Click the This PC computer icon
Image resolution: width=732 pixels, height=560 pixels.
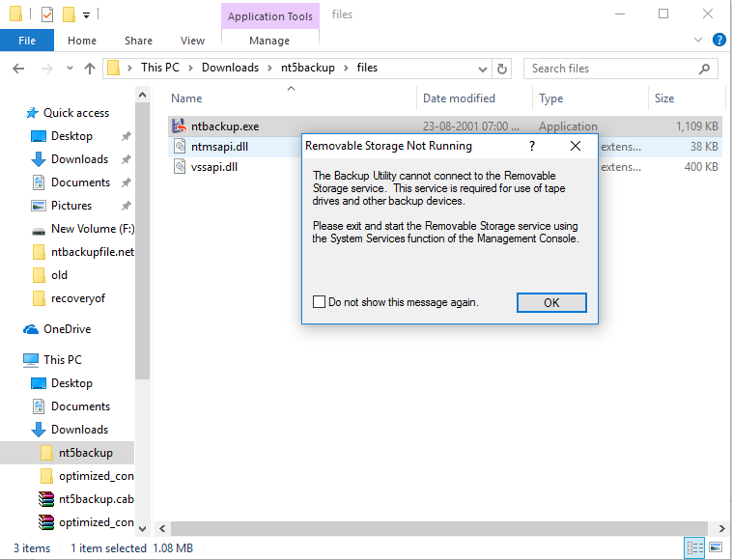(x=31, y=360)
